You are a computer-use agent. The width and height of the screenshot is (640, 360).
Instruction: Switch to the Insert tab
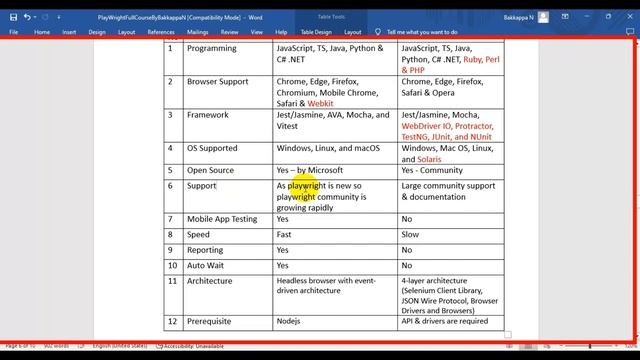tap(69, 32)
